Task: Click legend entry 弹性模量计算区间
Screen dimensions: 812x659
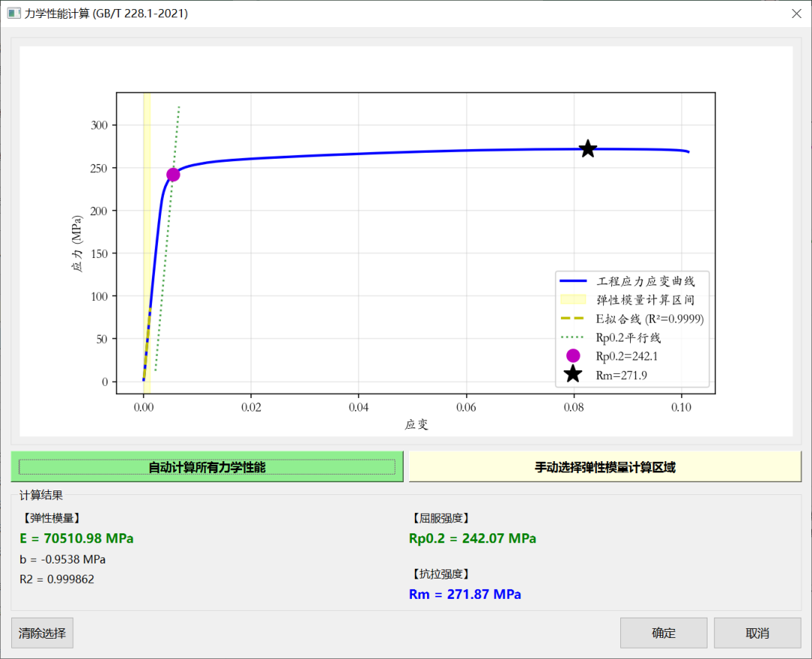Action: coord(627,300)
